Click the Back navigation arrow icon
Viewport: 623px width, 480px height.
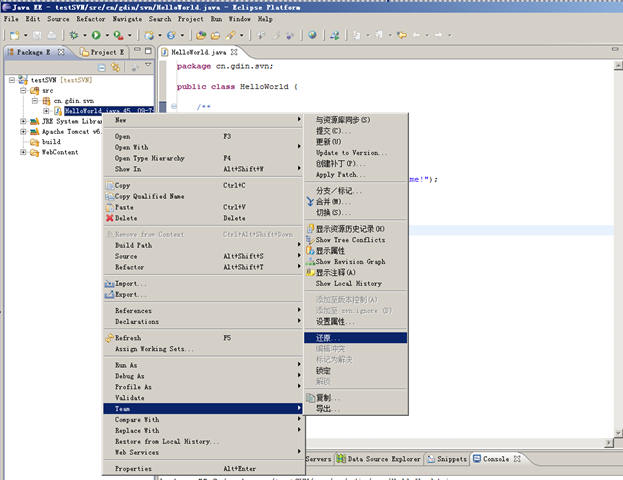(416, 35)
